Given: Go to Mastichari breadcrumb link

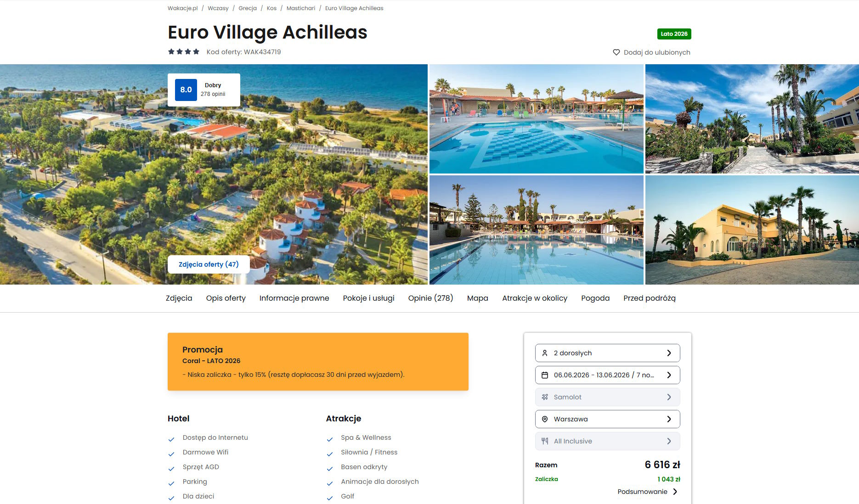Looking at the screenshot, I should click(x=301, y=8).
